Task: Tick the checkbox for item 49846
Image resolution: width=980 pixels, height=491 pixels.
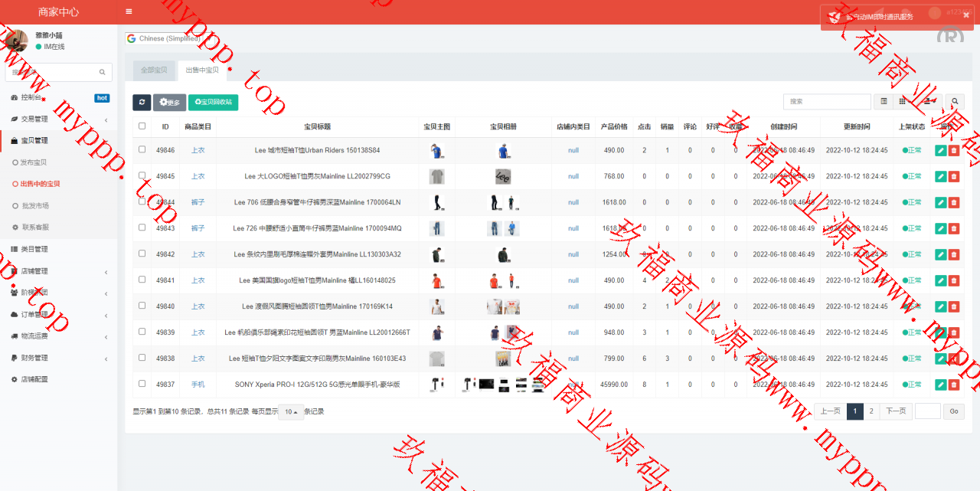Action: [142, 150]
